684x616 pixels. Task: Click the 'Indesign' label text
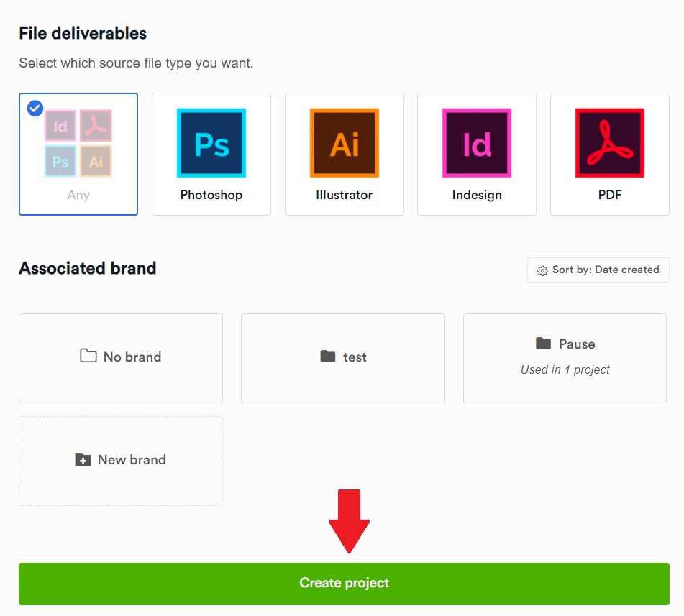(x=477, y=195)
